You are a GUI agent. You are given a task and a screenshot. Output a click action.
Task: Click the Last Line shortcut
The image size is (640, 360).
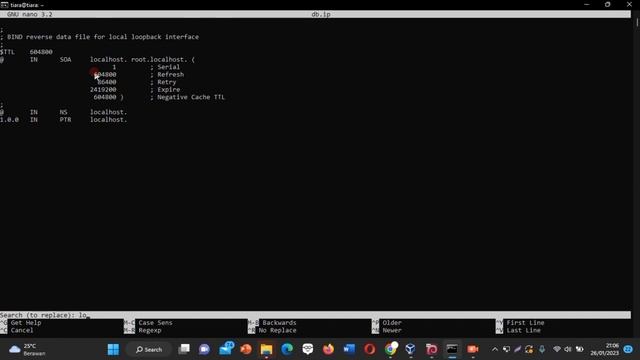tap(518, 330)
